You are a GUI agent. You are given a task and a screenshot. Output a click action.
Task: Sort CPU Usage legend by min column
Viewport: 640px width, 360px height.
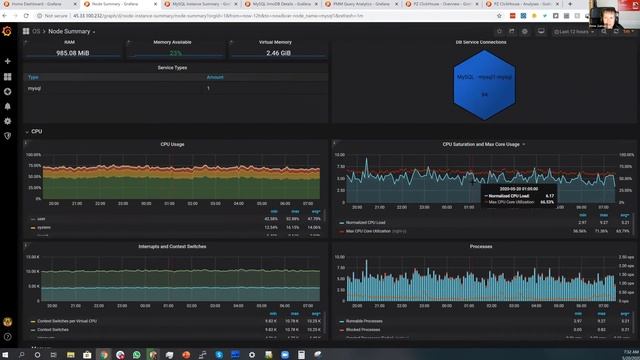pos(274,211)
